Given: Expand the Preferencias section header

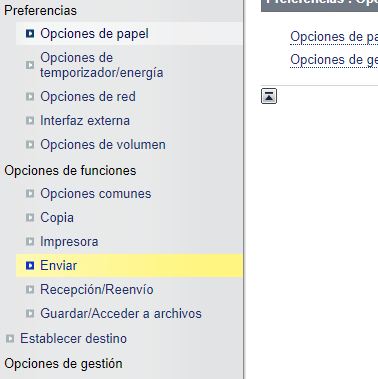Looking at the screenshot, I should [x=40, y=10].
